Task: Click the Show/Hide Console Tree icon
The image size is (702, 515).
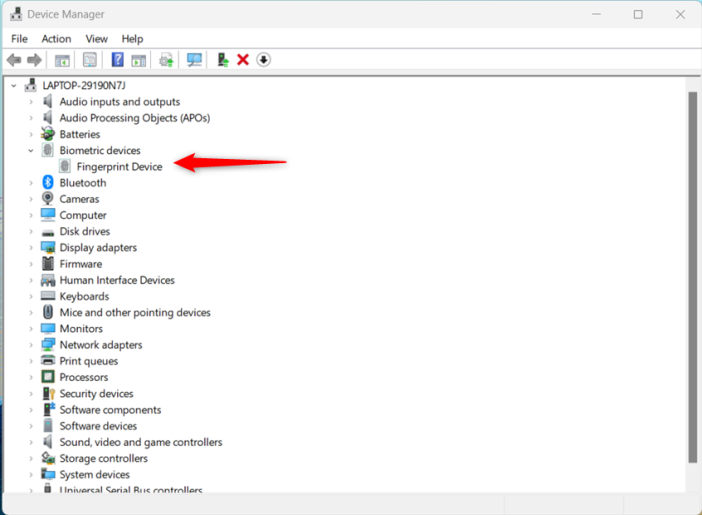Action: pyautogui.click(x=62, y=60)
